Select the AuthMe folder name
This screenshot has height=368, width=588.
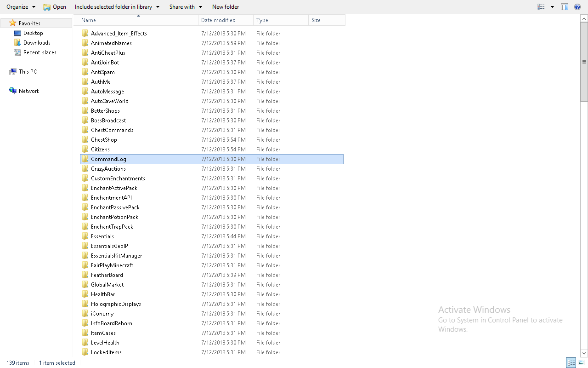101,82
